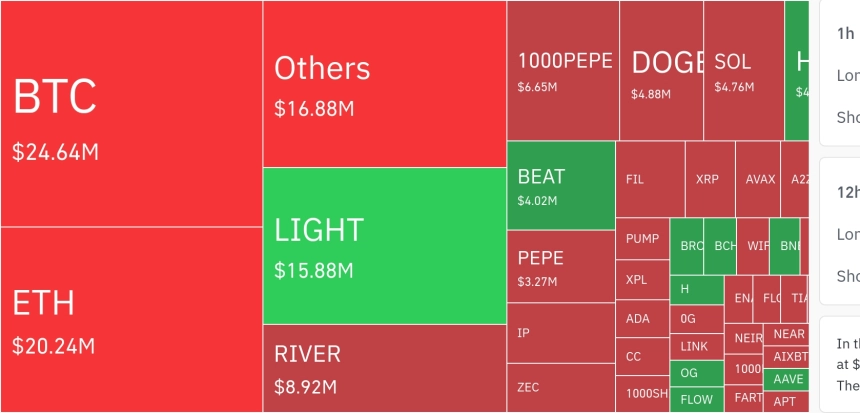Viewport: 860px width, 413px height.
Task: Select the PEPE $3.27M tile
Action: coord(561,266)
